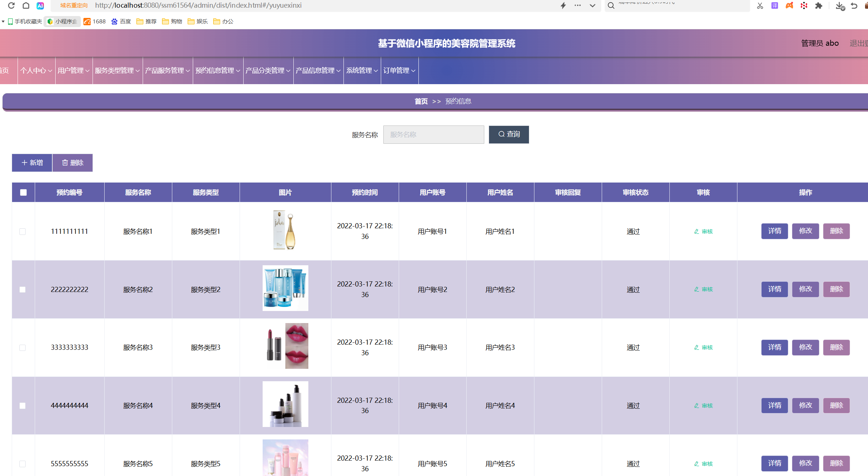Open the 1688 bookmark
Screen dimensions: 868x476
pyautogui.click(x=94, y=22)
